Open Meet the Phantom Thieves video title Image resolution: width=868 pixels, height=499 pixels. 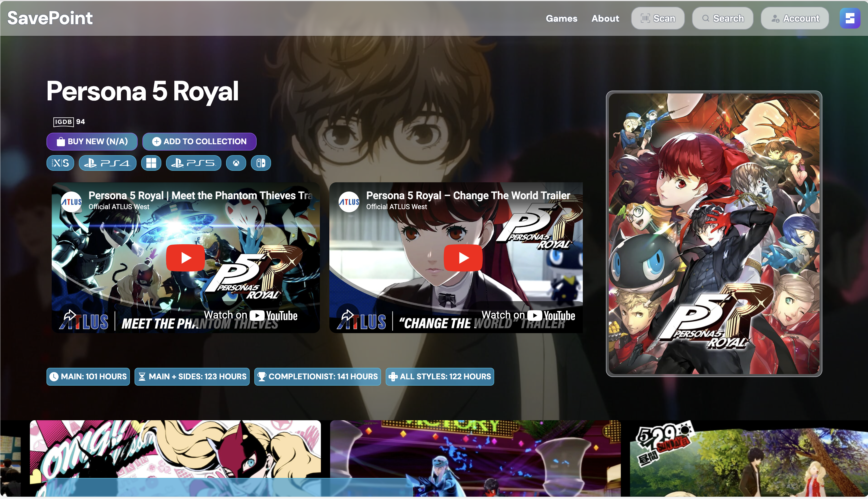pos(200,195)
